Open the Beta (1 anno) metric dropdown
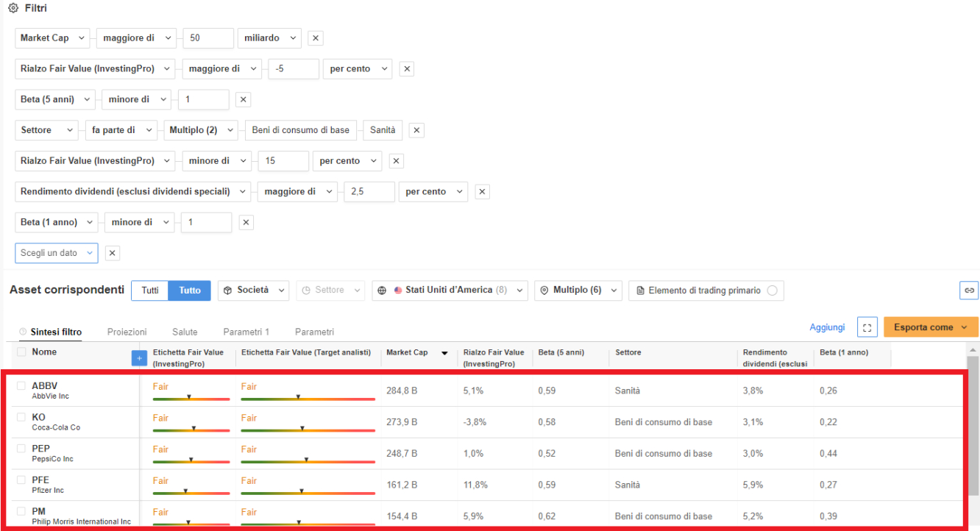 [x=57, y=222]
